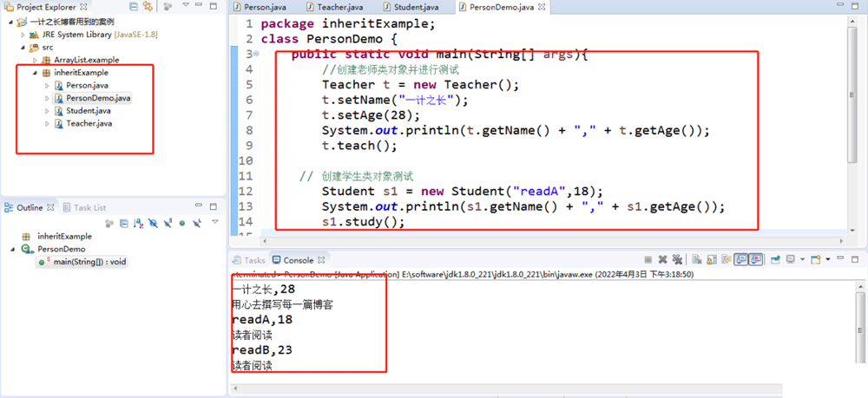The height and width of the screenshot is (398, 868).
Task: Toggle Link with Editor in Project Explorer
Action: [148, 7]
